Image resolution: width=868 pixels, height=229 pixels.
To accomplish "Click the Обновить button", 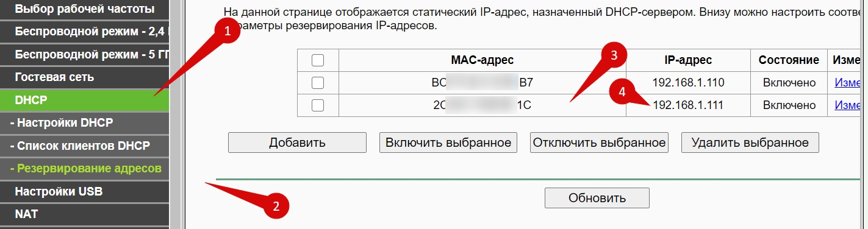I will pyautogui.click(x=597, y=198).
